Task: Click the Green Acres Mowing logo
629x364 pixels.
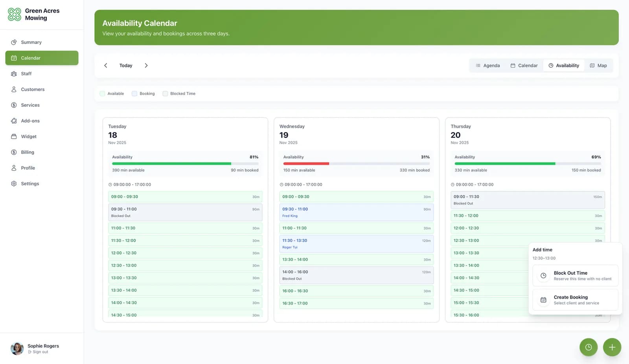Action: pyautogui.click(x=15, y=15)
